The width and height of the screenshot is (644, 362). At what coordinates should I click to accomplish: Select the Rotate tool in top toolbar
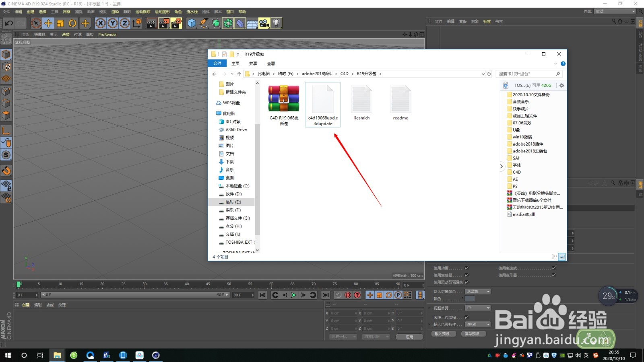72,23
